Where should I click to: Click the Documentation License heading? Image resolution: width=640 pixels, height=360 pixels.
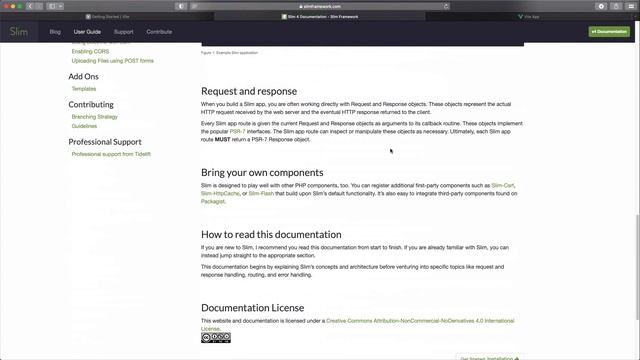pos(253,308)
